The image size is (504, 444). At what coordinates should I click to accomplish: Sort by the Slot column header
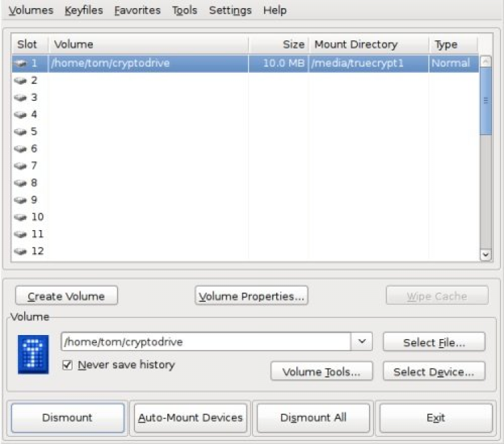tap(30, 44)
